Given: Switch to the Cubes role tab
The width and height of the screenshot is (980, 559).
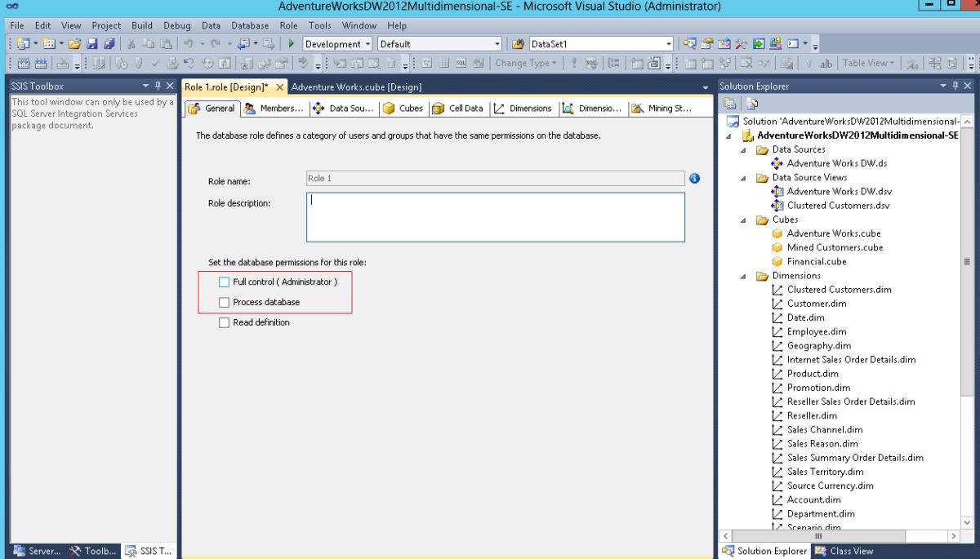Looking at the screenshot, I should point(403,109).
